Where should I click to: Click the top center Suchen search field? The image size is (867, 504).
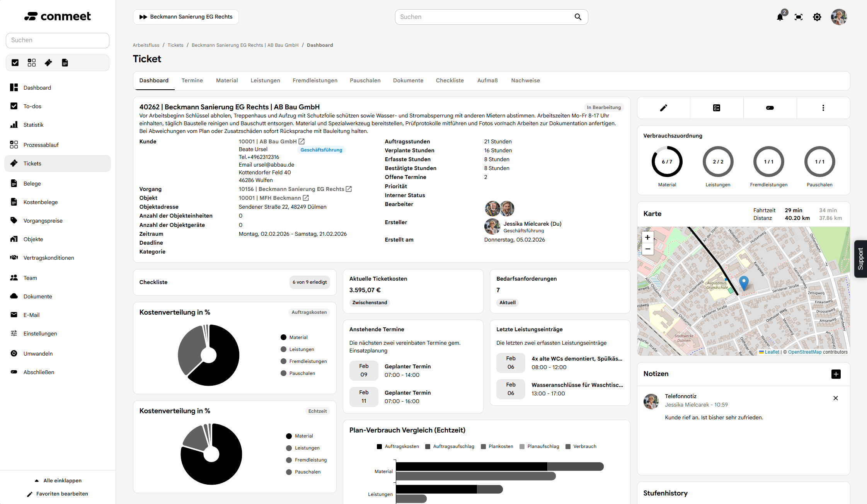[x=485, y=17]
